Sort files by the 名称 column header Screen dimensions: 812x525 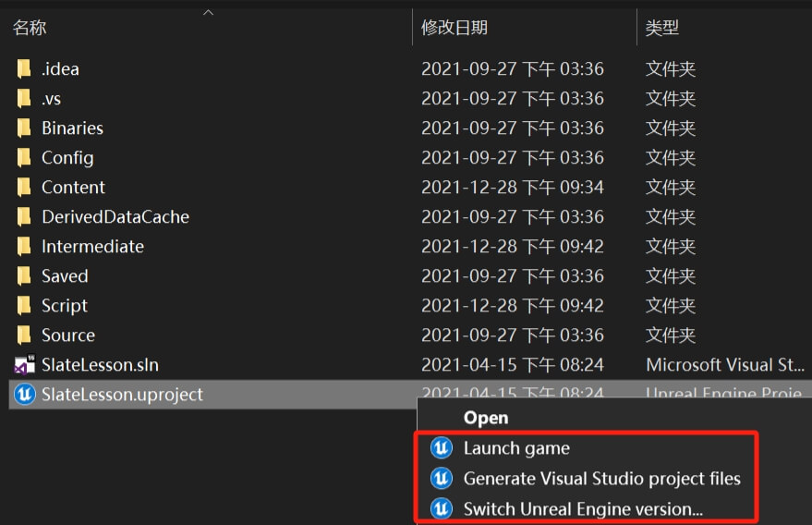pyautogui.click(x=30, y=28)
